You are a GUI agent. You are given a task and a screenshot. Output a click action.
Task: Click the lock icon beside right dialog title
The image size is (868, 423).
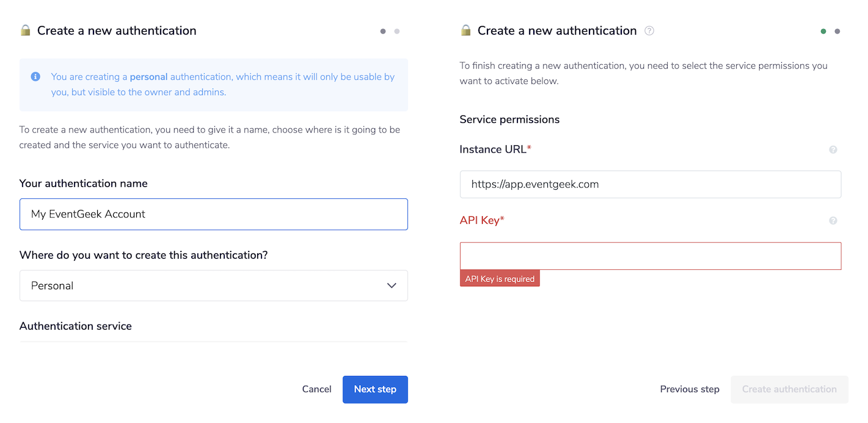pos(464,30)
